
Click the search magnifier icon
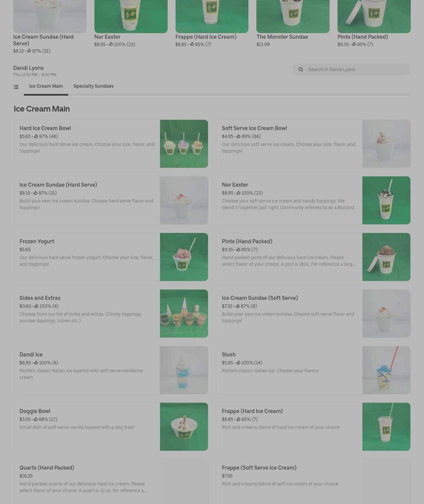tap(301, 69)
